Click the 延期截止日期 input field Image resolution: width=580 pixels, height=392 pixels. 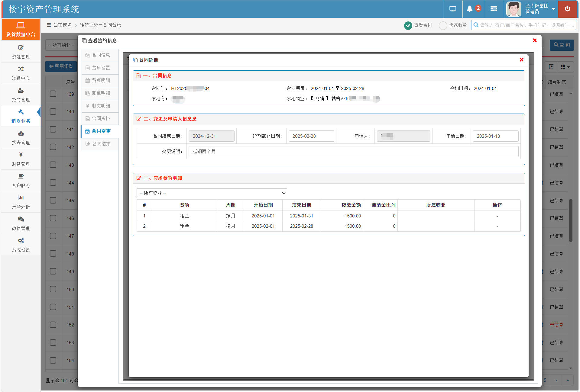tap(311, 136)
